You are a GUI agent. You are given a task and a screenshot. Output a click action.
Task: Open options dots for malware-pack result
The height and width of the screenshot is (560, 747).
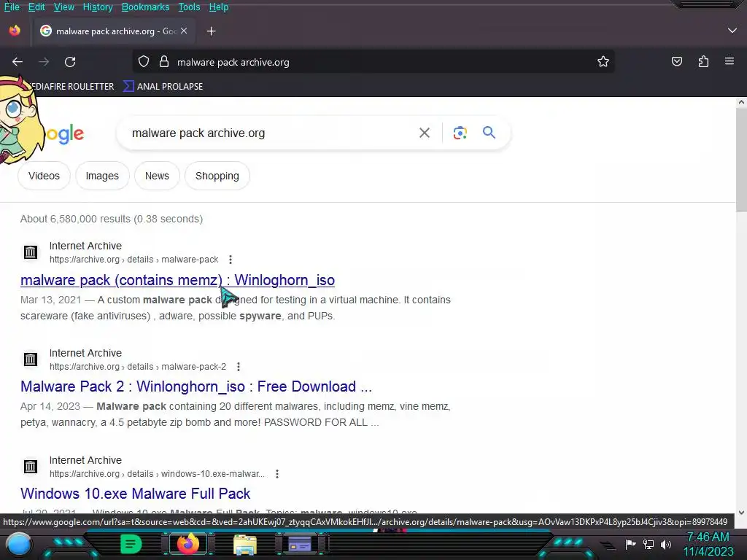pos(230,260)
